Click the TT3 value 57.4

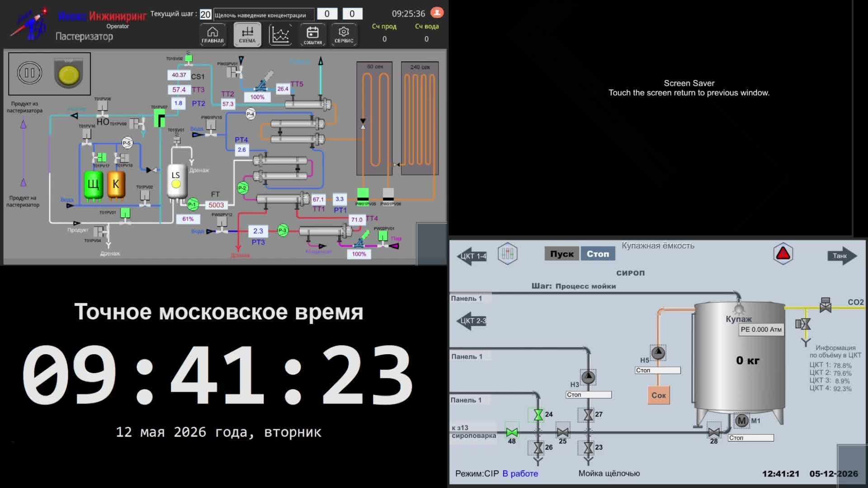tap(179, 89)
